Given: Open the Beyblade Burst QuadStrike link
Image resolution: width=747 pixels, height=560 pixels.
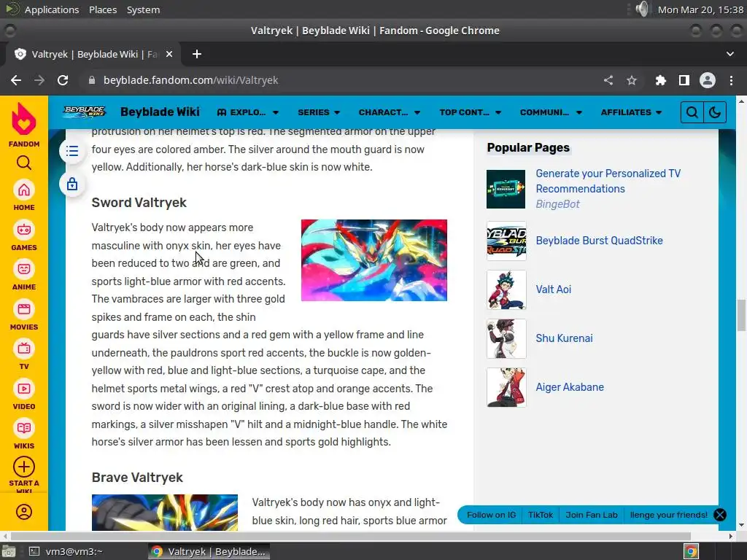Looking at the screenshot, I should click(599, 241).
